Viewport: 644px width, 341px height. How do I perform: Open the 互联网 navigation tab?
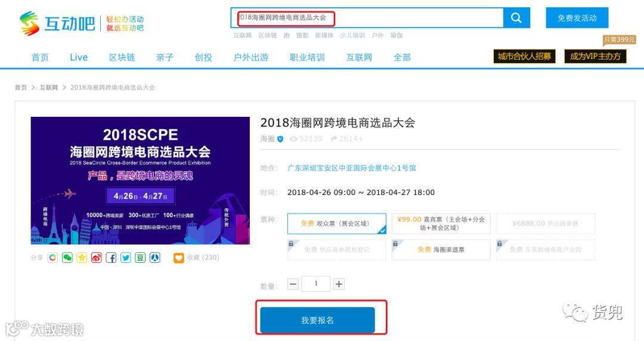pyautogui.click(x=360, y=57)
